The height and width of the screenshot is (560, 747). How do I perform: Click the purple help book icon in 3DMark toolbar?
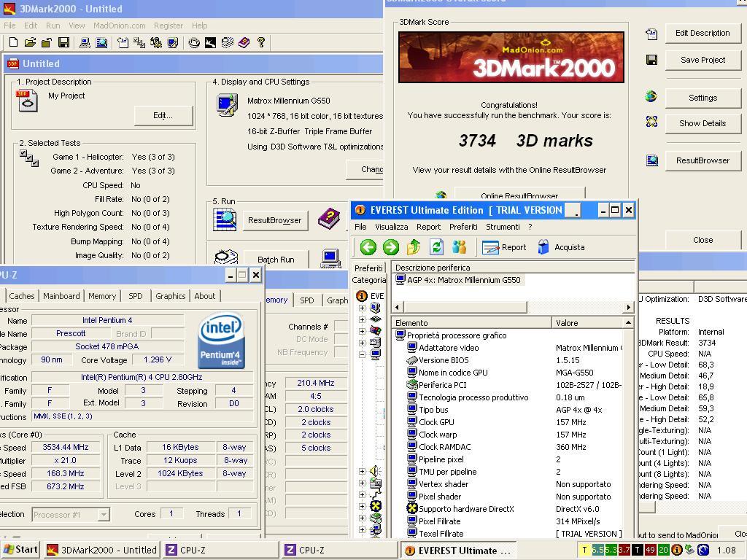point(244,42)
